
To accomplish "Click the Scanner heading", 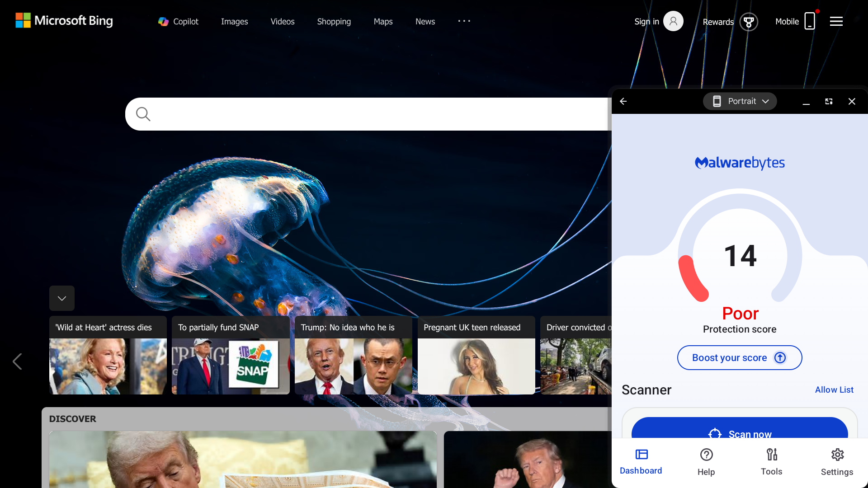I will [646, 390].
